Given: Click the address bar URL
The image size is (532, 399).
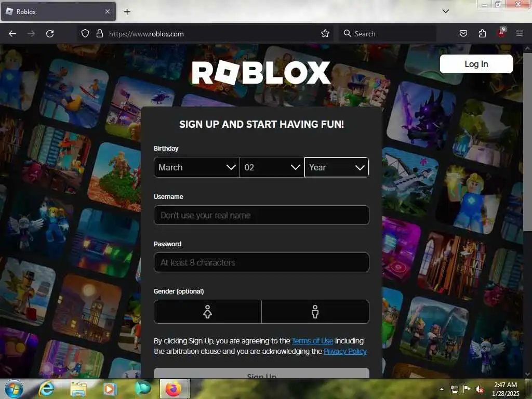Looking at the screenshot, I should [x=146, y=34].
